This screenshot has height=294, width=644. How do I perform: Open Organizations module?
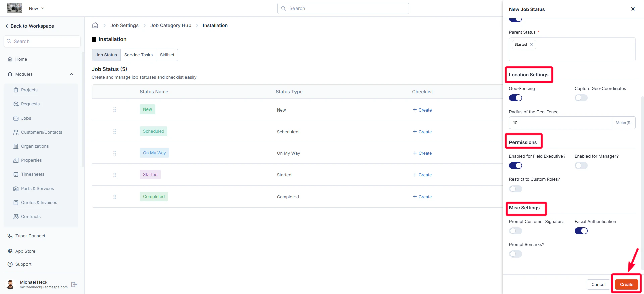pos(35,146)
